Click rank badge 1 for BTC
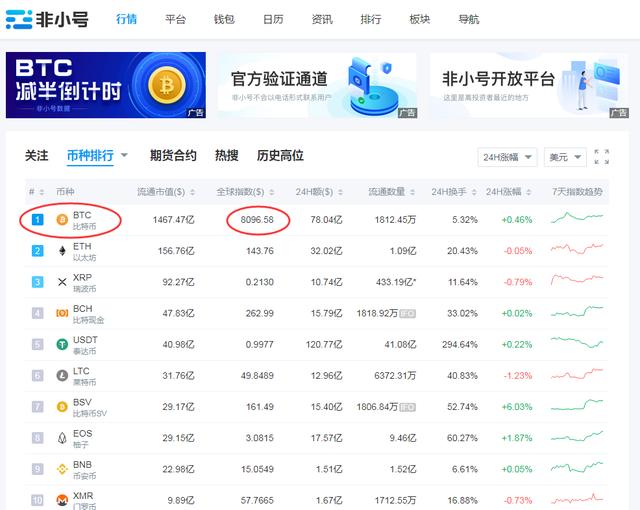 point(38,220)
